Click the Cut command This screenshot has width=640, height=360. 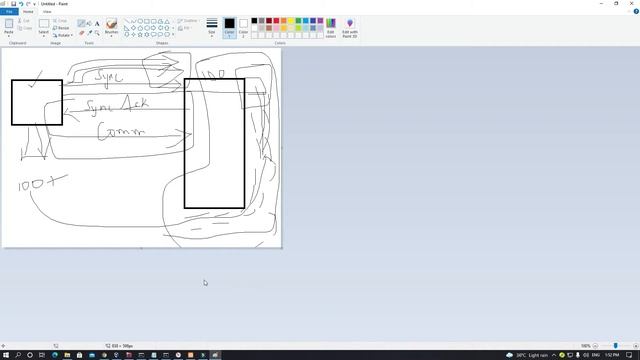pos(24,20)
